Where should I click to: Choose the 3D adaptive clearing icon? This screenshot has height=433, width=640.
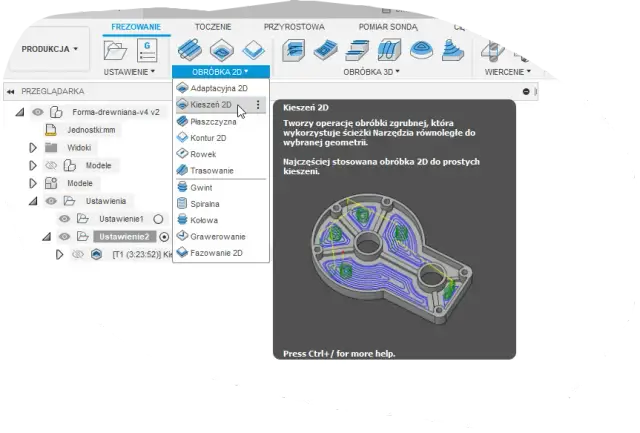tap(293, 50)
